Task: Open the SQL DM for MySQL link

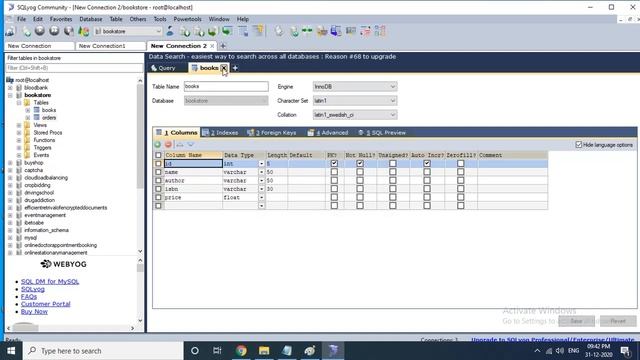Action: [50, 282]
